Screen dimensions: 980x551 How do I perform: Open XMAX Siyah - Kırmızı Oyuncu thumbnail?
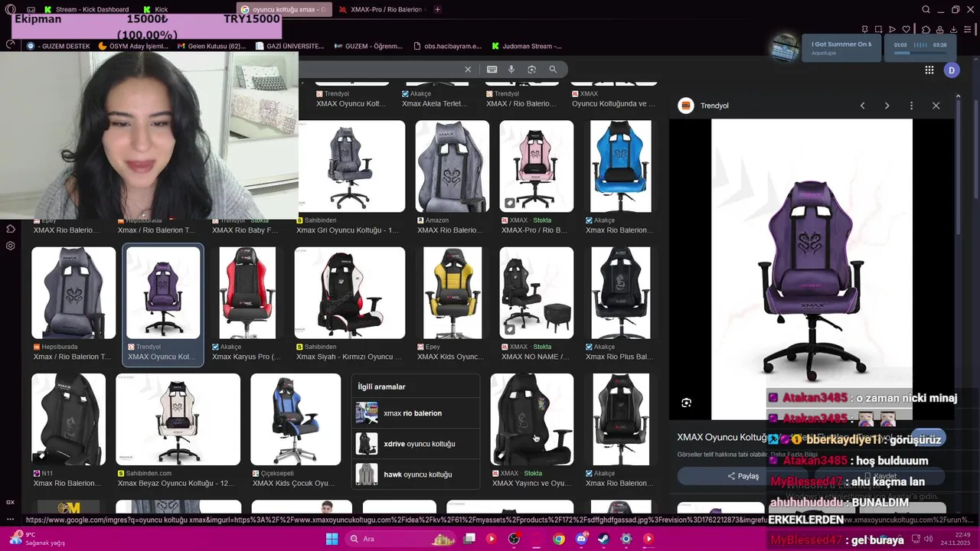coord(350,292)
